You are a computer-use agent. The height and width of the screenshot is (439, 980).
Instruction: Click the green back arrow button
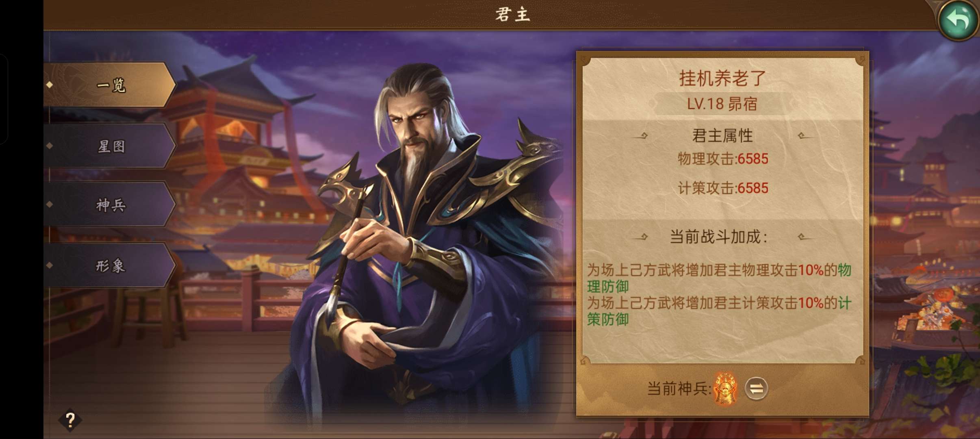pyautogui.click(x=958, y=20)
